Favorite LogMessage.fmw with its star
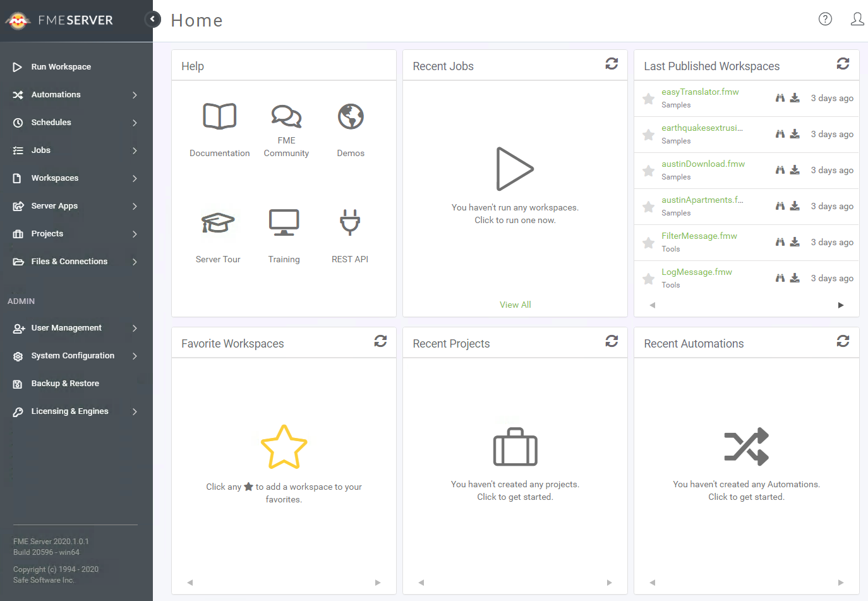868x601 pixels. point(648,279)
